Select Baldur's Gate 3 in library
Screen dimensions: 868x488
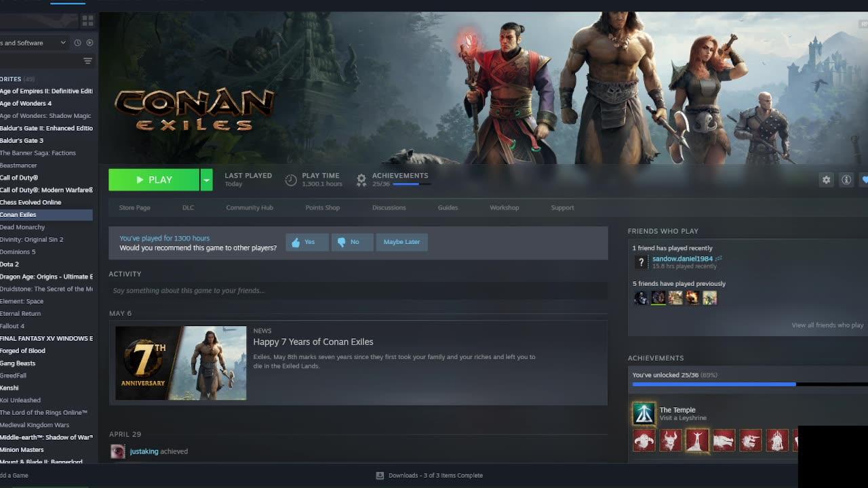point(22,141)
